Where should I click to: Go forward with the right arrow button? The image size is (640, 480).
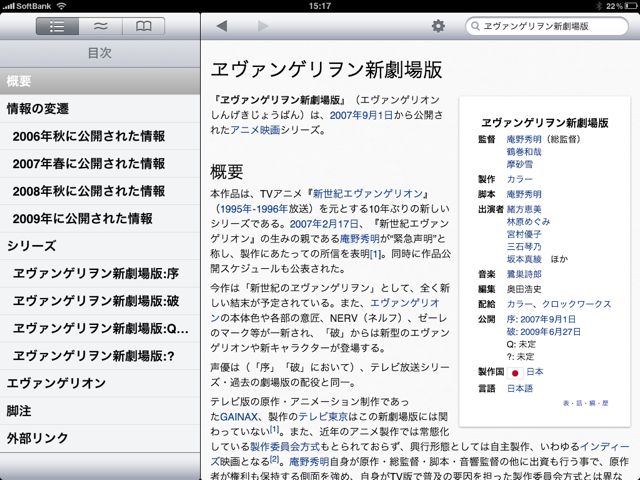(x=263, y=26)
